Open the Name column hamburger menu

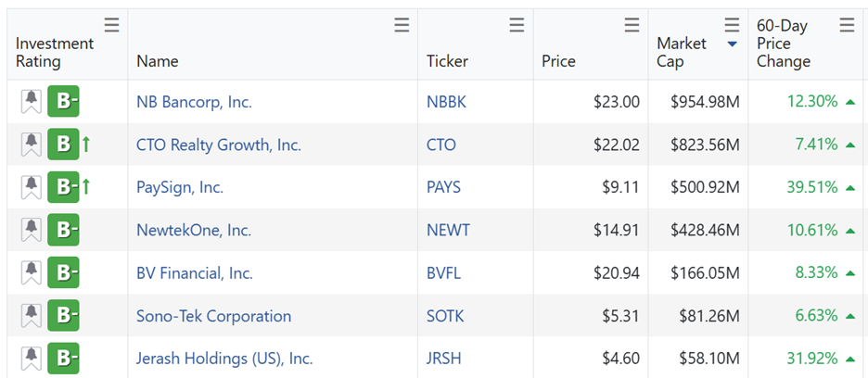402,25
